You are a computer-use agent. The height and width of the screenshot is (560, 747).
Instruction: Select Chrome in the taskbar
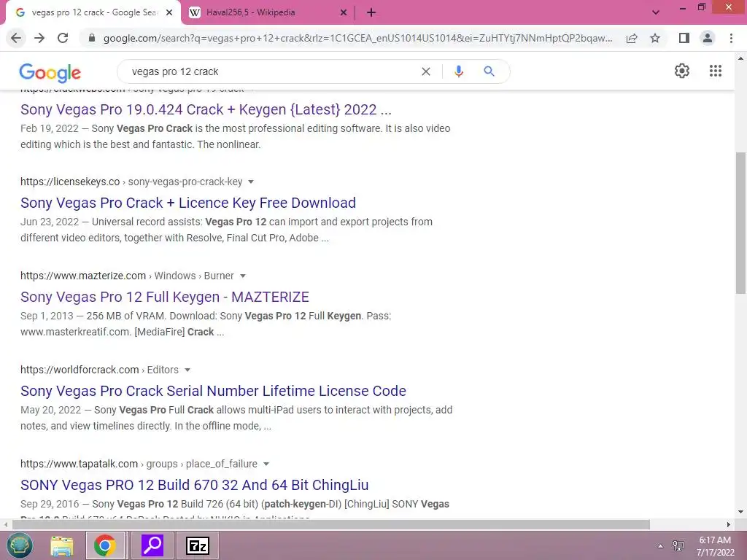click(x=106, y=545)
